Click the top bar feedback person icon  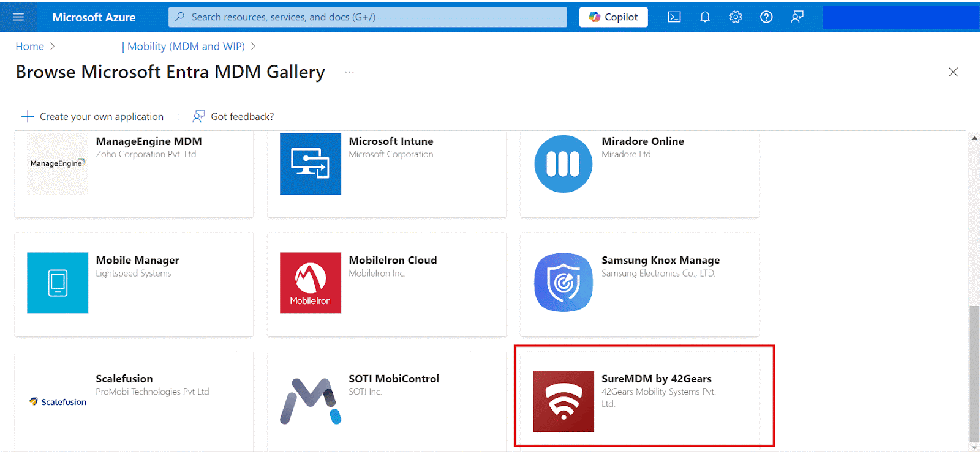[797, 17]
